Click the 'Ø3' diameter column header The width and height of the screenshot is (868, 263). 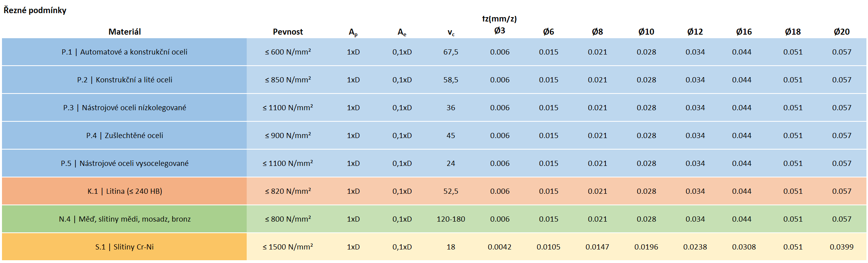[x=499, y=31]
